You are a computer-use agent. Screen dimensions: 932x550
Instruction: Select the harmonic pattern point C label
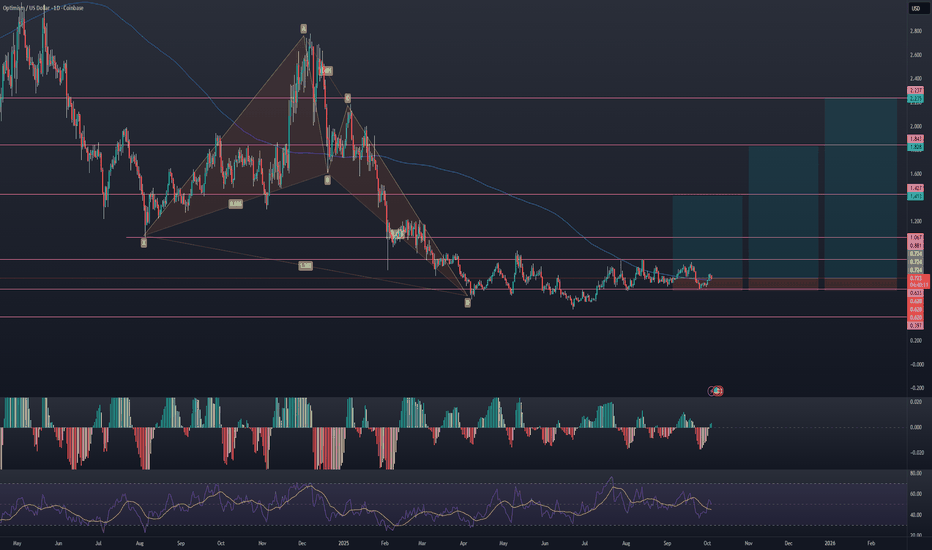click(x=347, y=98)
